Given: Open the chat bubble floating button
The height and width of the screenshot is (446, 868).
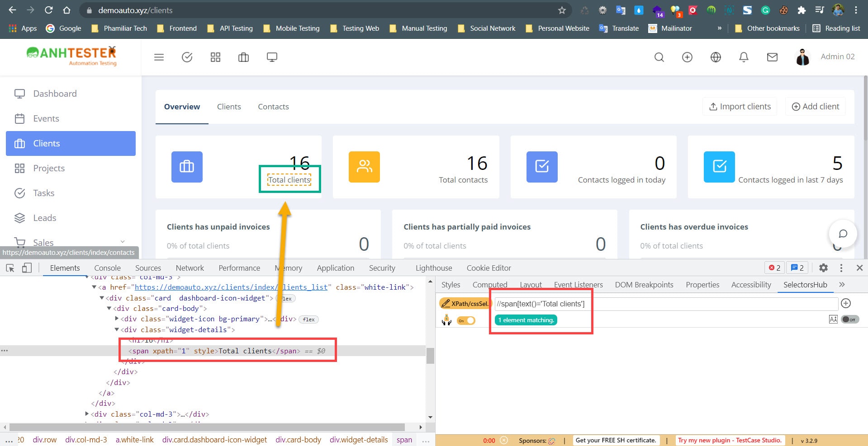Looking at the screenshot, I should (843, 234).
